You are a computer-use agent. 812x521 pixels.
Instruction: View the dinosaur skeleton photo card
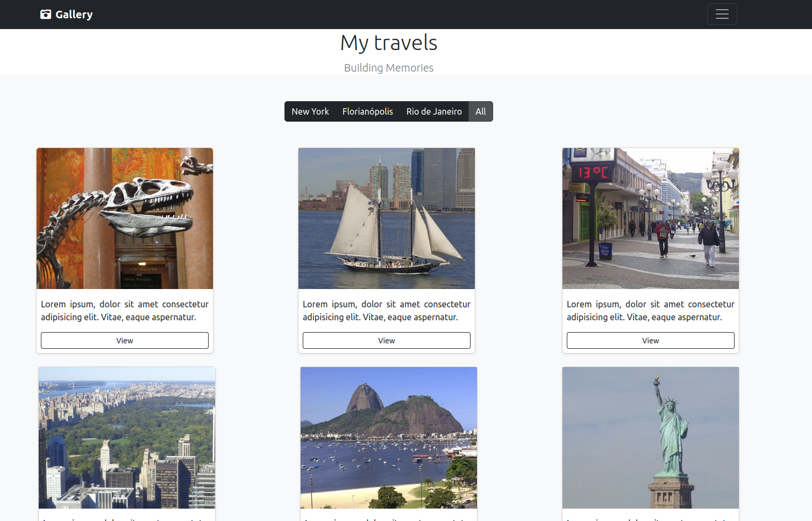(x=125, y=341)
